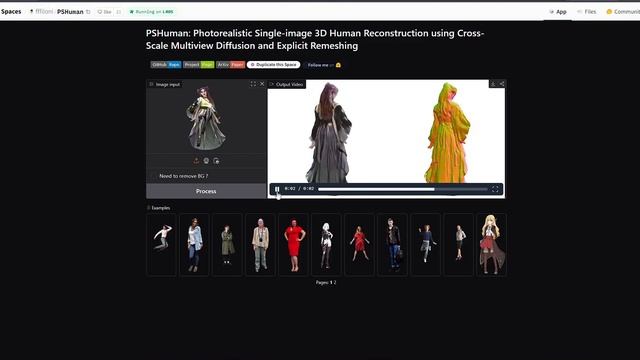Image resolution: width=640 pixels, height=360 pixels.
Task: Go to examples page 1
Action: tap(331, 282)
